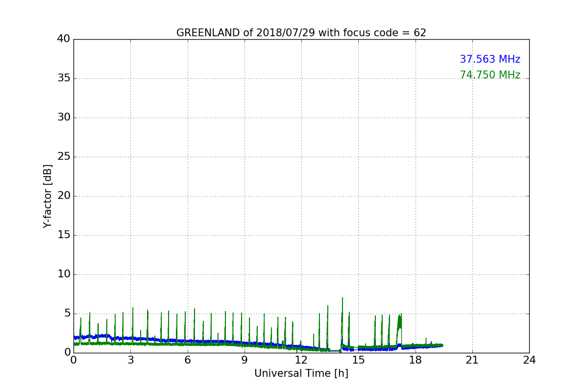
Task: Click x-axis tick label 21
Action: click(472, 360)
